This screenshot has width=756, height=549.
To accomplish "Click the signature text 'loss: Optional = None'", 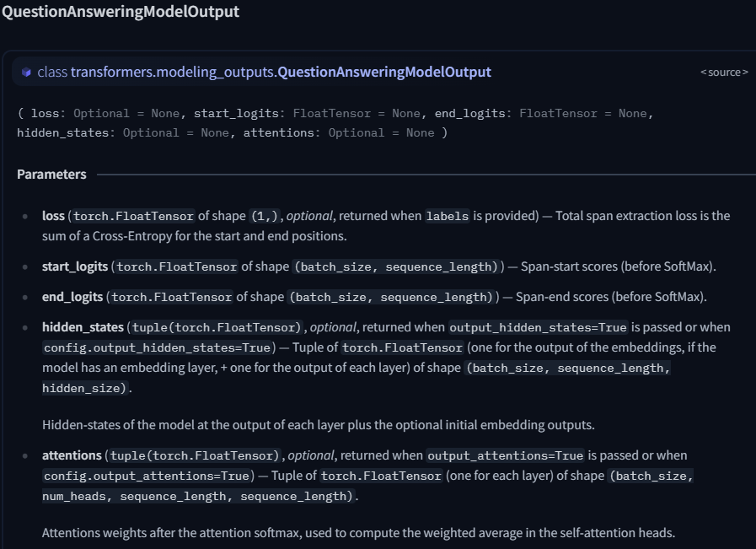I will [105, 113].
